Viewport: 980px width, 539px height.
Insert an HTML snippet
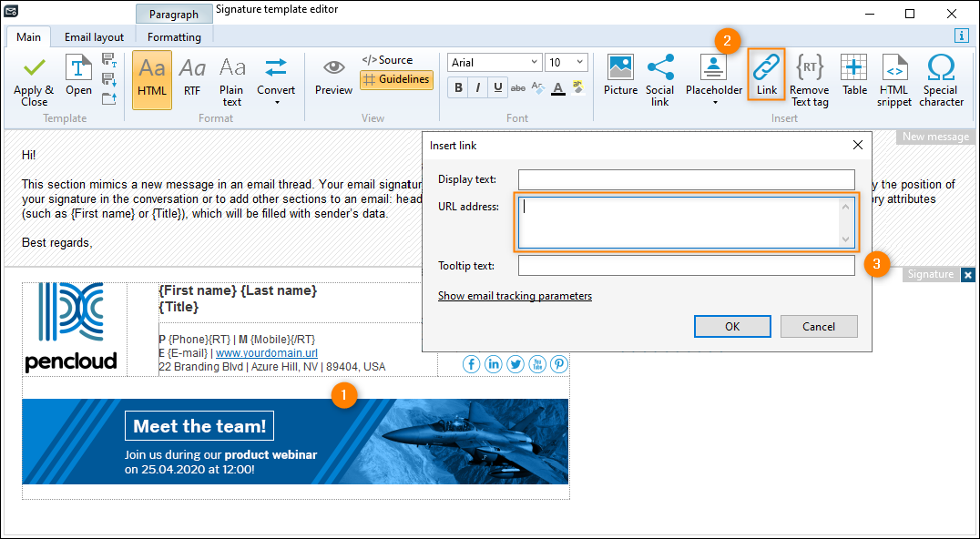pos(894,80)
